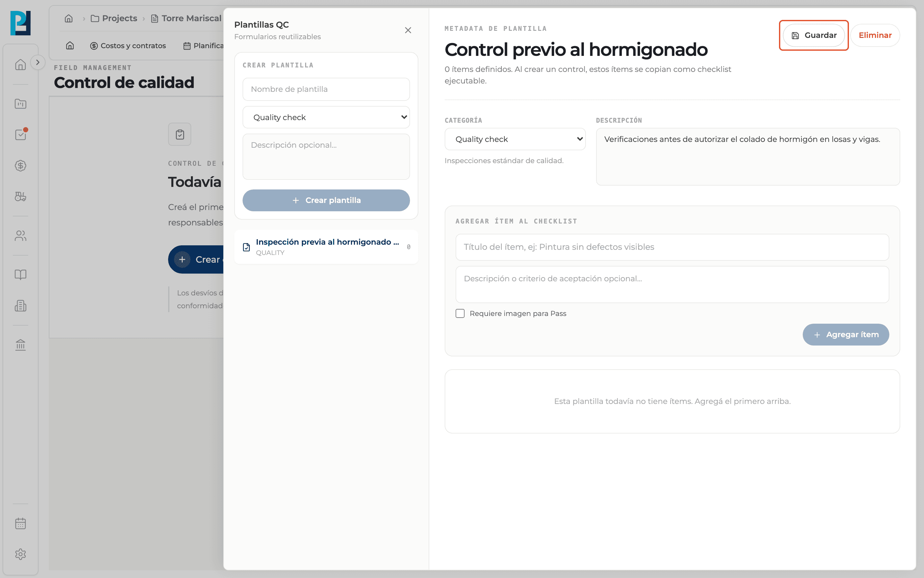Click the Guardar button
924x578 pixels.
click(814, 35)
